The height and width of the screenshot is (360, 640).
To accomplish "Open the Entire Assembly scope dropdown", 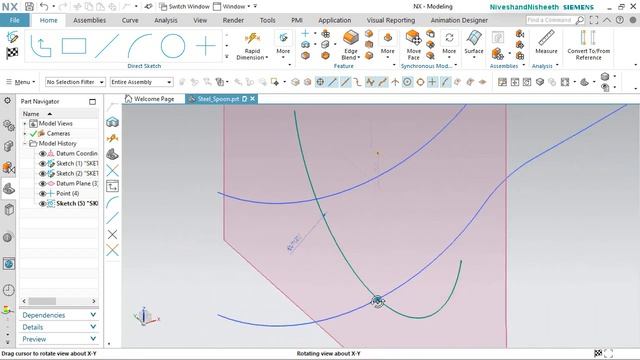I will coord(141,82).
